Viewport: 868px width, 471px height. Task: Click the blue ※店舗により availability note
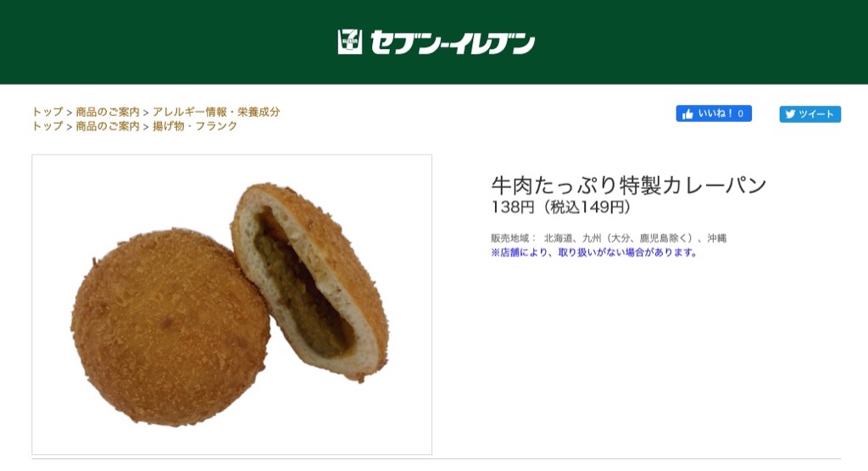click(x=594, y=252)
